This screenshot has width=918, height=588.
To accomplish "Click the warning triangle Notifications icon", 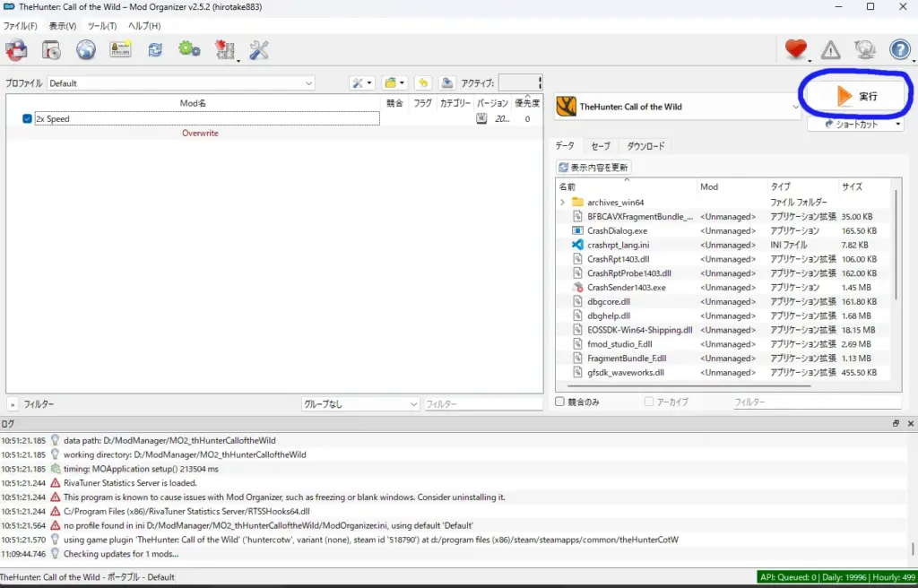I will point(831,50).
